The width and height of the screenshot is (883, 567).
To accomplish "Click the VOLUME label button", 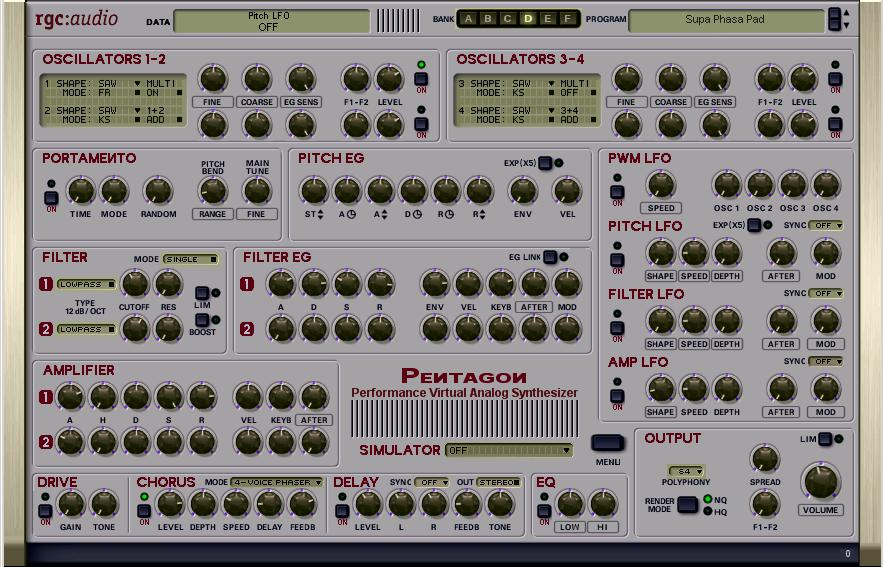I will [x=820, y=510].
